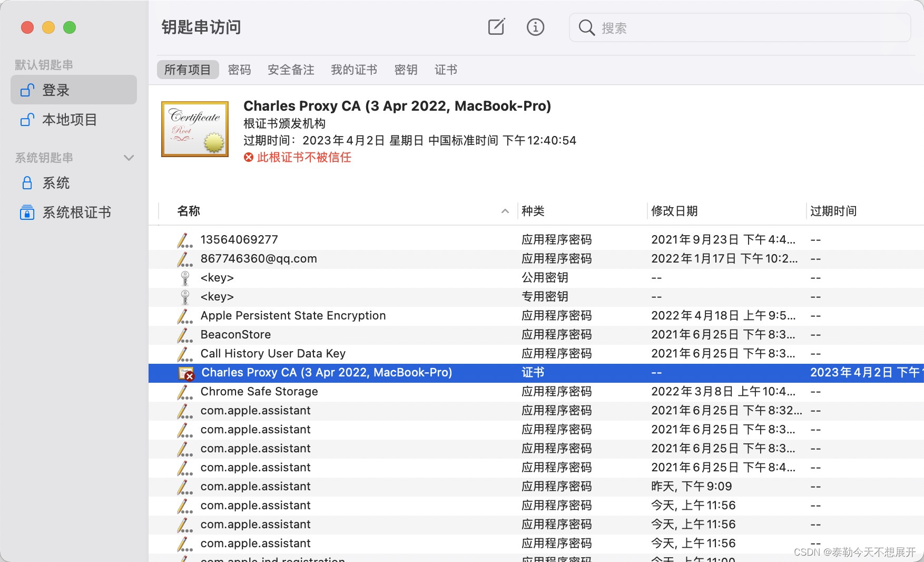Image resolution: width=924 pixels, height=562 pixels.
Task: Click pencil icon of Chrome Safe Storage
Action: (x=184, y=392)
